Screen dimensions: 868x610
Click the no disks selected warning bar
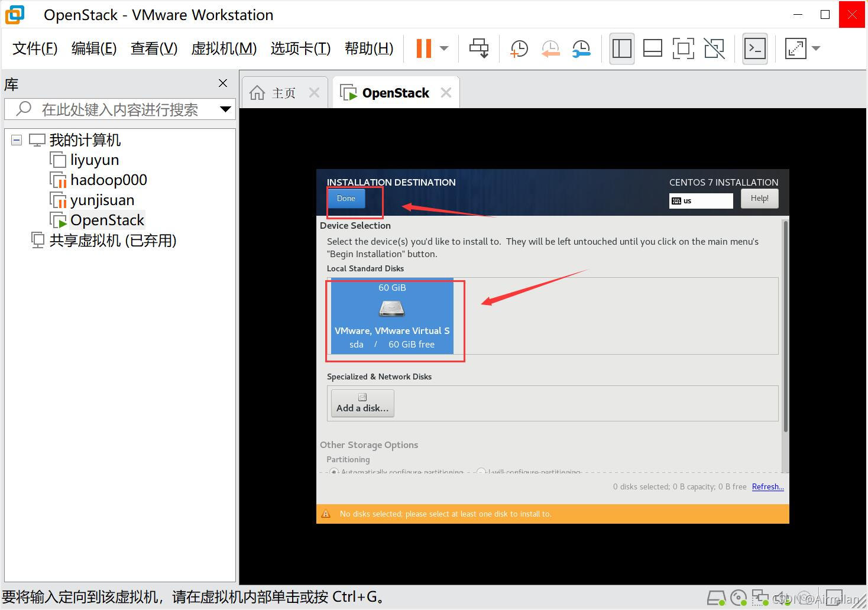(x=552, y=514)
